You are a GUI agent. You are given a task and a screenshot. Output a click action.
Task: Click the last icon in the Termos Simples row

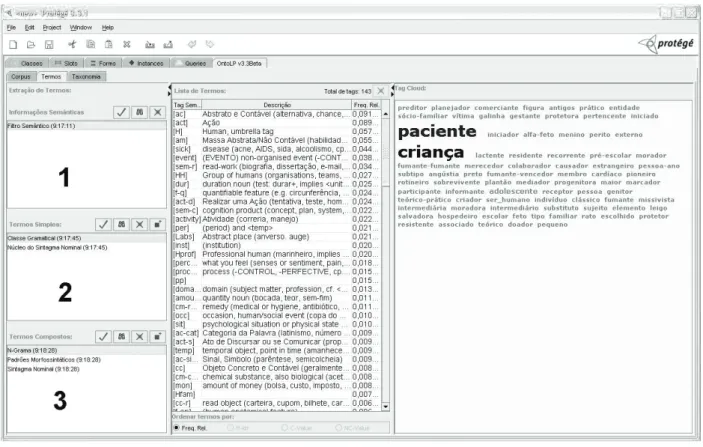pyautogui.click(x=157, y=224)
